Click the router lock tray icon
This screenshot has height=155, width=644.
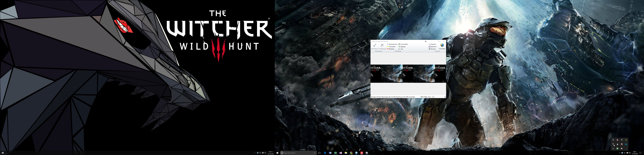pyautogui.click(x=617, y=144)
